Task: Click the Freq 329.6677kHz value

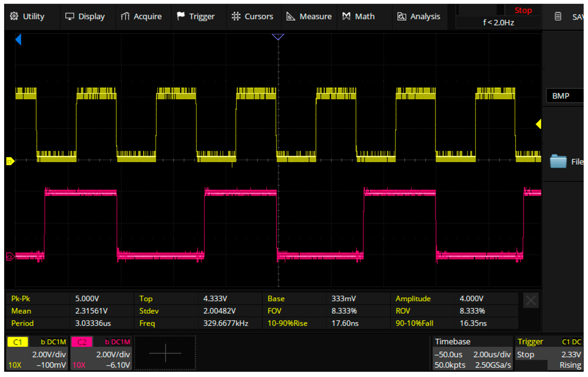Action: [226, 323]
